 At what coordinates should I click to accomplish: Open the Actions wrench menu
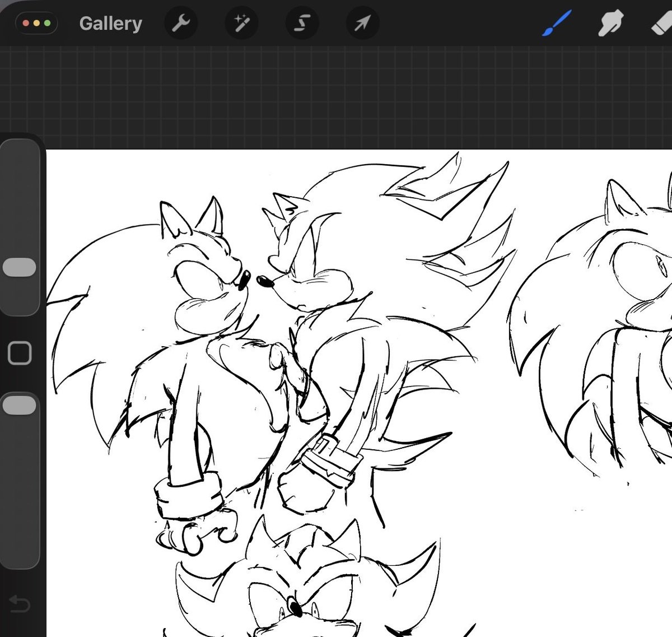(181, 24)
